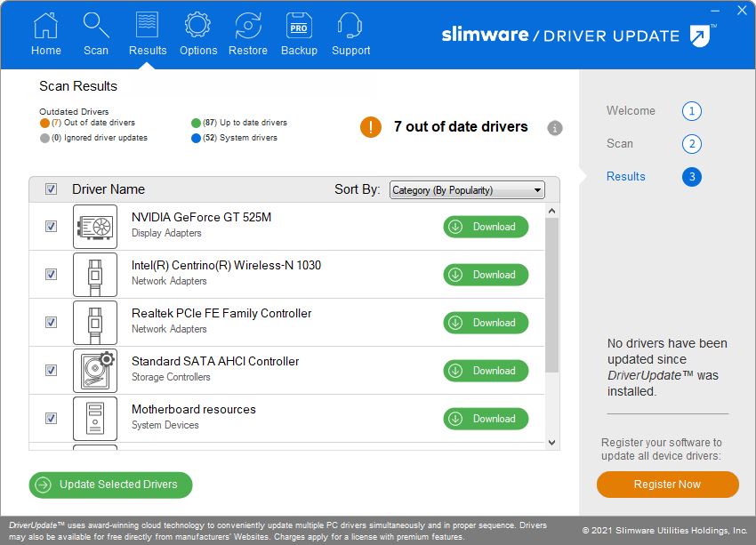
Task: Minimize the Driver Update window
Action: coord(715,11)
